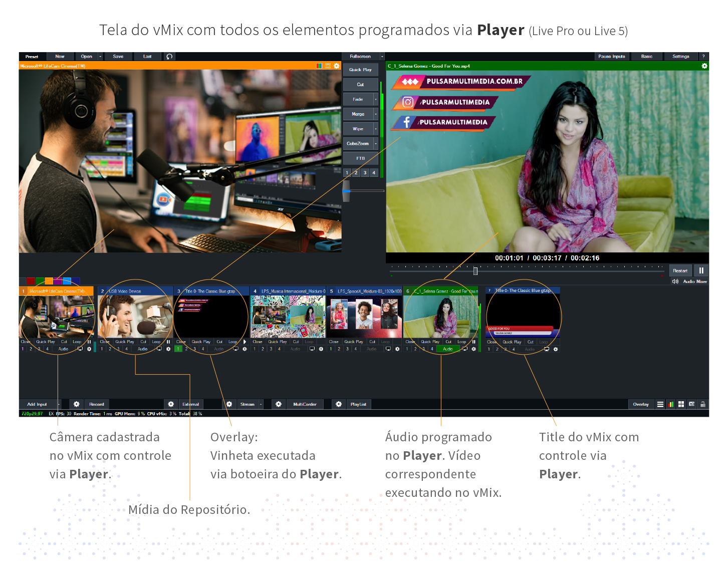Expand the Fade transition dropdown arrow
728x572 pixels.
pos(376,100)
